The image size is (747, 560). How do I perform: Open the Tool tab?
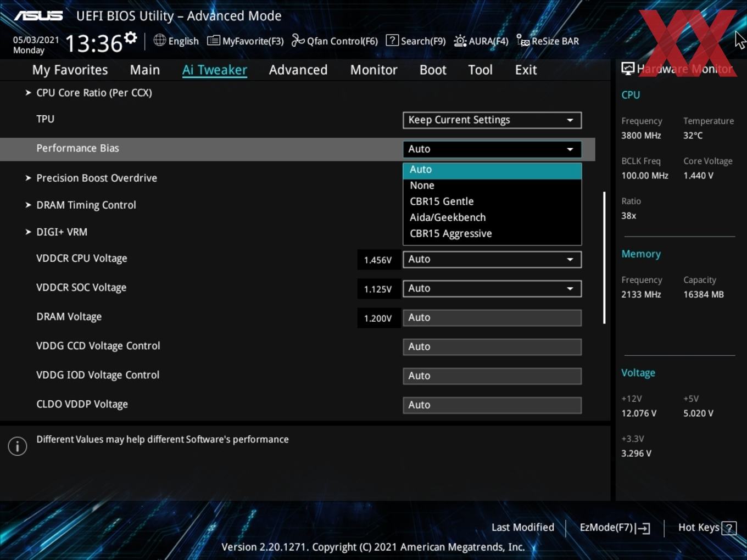coord(480,70)
